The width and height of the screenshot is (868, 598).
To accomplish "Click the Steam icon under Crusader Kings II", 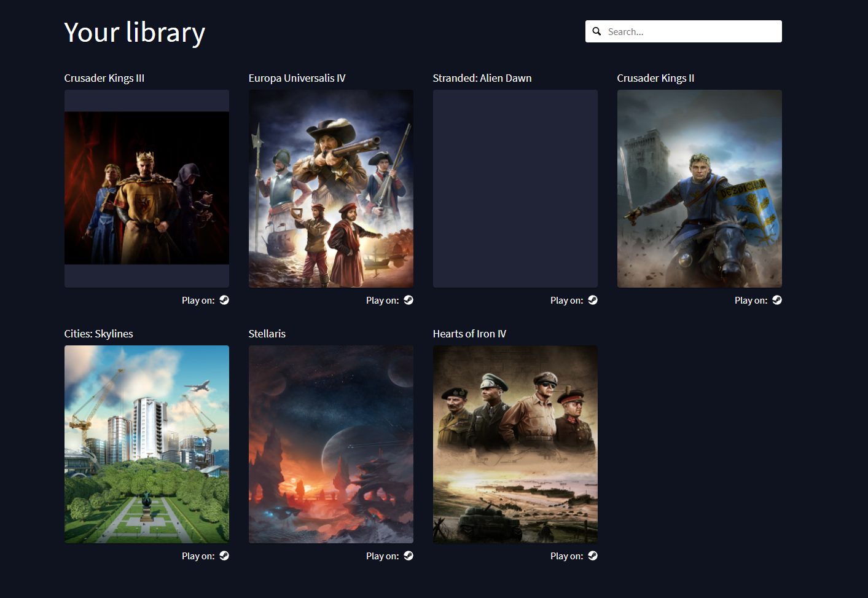I will (x=777, y=300).
